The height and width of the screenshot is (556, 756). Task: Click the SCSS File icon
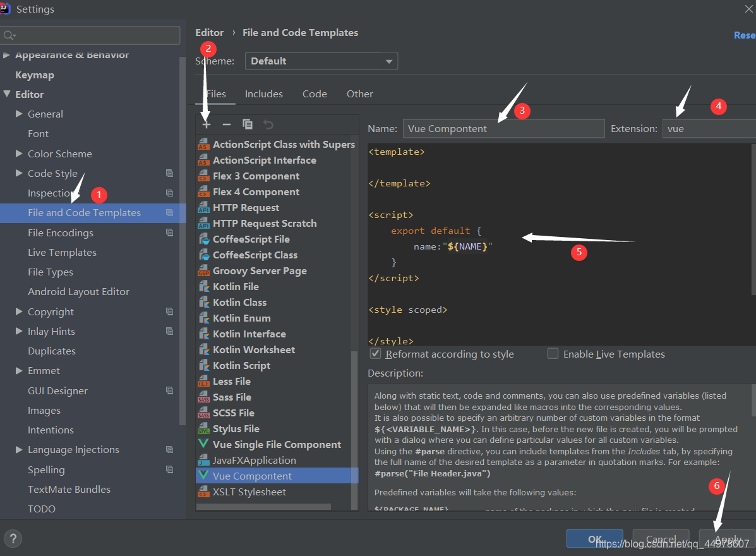(203, 413)
